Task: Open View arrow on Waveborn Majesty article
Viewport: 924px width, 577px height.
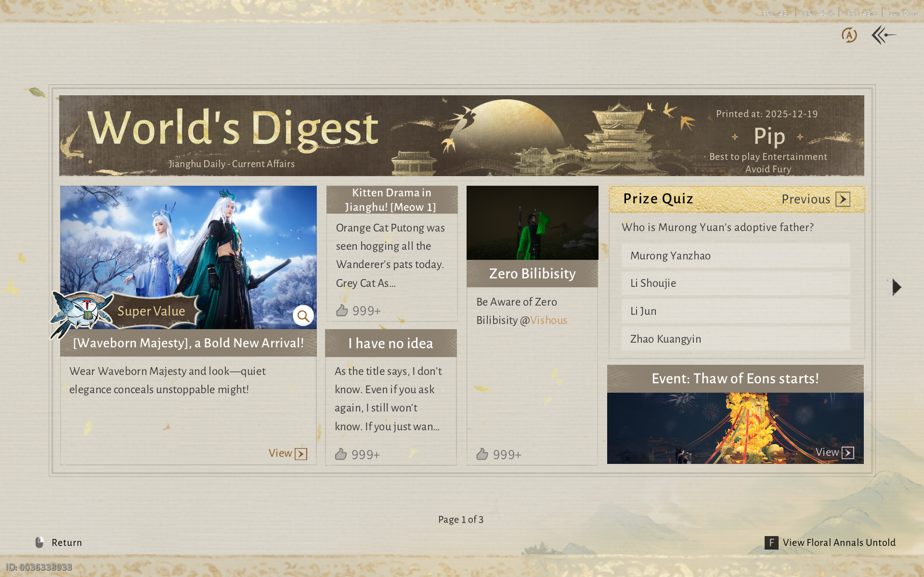Action: (300, 454)
